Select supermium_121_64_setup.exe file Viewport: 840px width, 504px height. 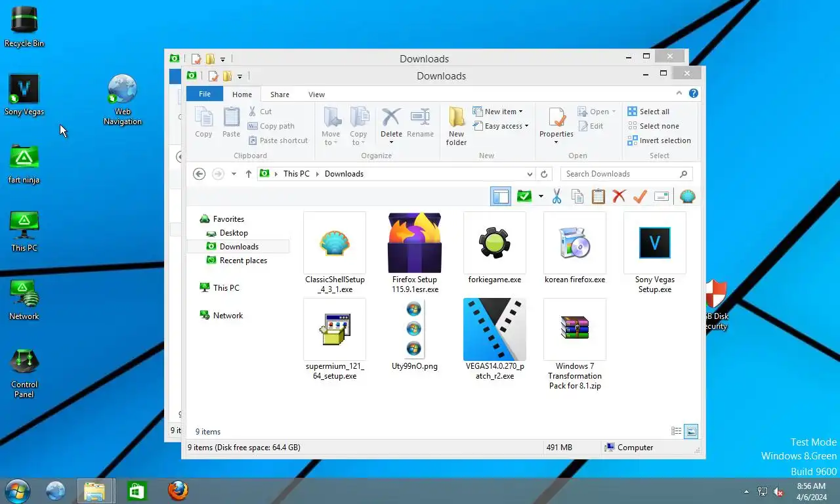click(x=335, y=339)
